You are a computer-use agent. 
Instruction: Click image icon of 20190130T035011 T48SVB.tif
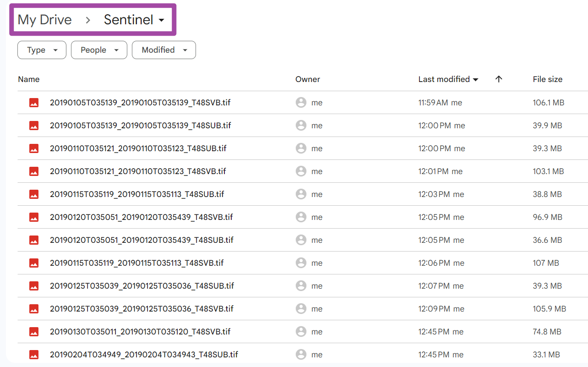[34, 332]
